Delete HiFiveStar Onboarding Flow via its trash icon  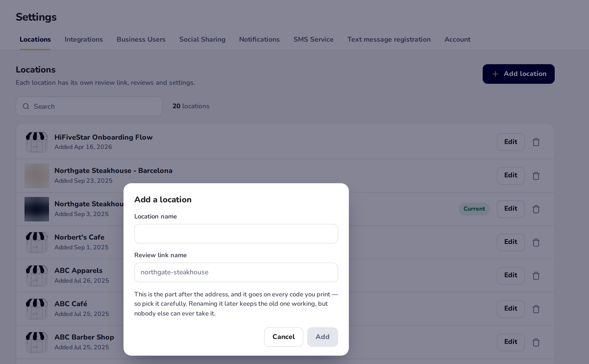[536, 142]
